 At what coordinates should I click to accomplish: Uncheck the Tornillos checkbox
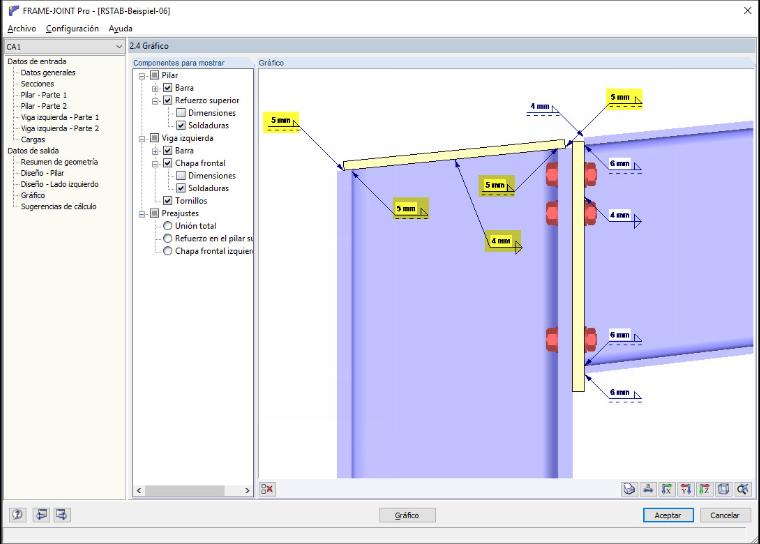tap(168, 201)
